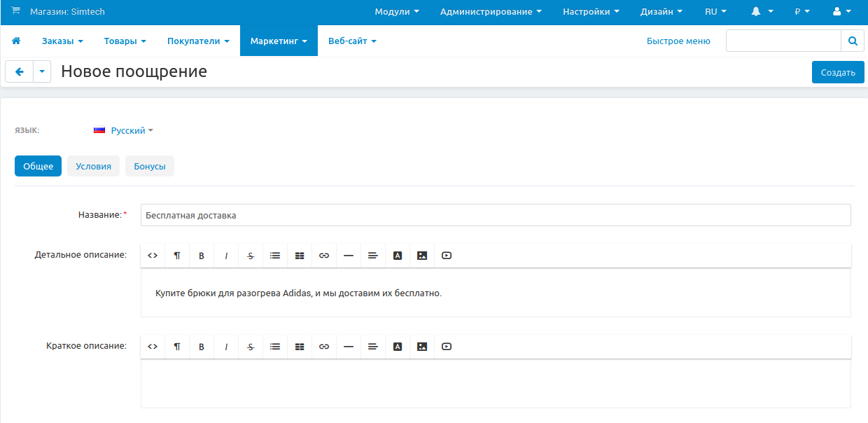Insert table in short description editor
Screen dimensions: 868x423
coord(300,347)
